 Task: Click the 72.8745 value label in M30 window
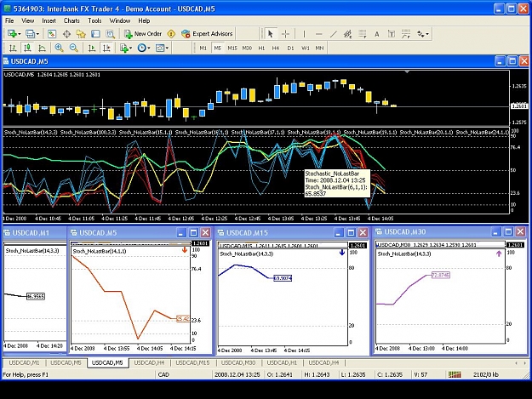(440, 275)
